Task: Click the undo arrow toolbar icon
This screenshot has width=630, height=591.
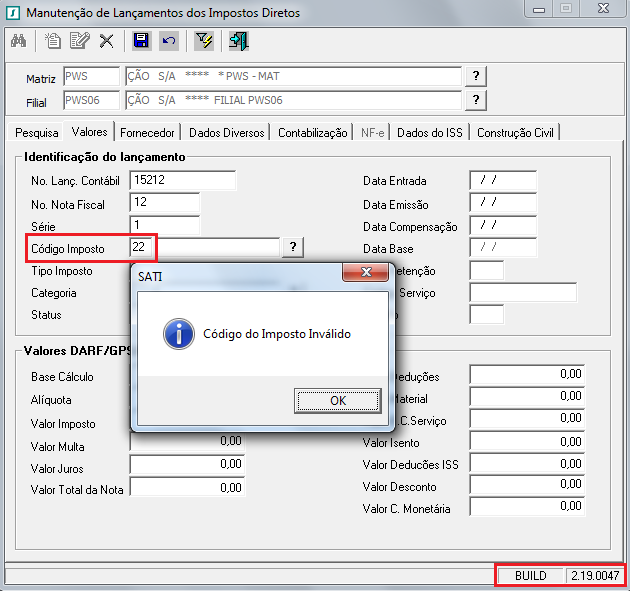Action: pyautogui.click(x=168, y=41)
